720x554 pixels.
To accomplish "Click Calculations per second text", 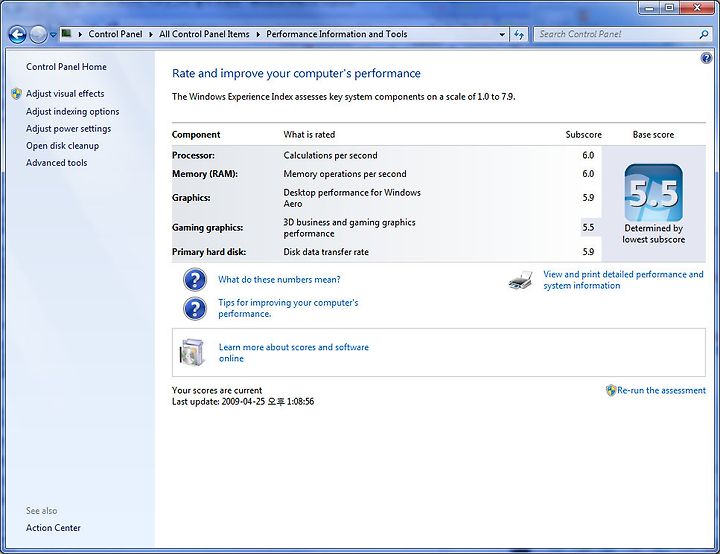I will point(330,156).
